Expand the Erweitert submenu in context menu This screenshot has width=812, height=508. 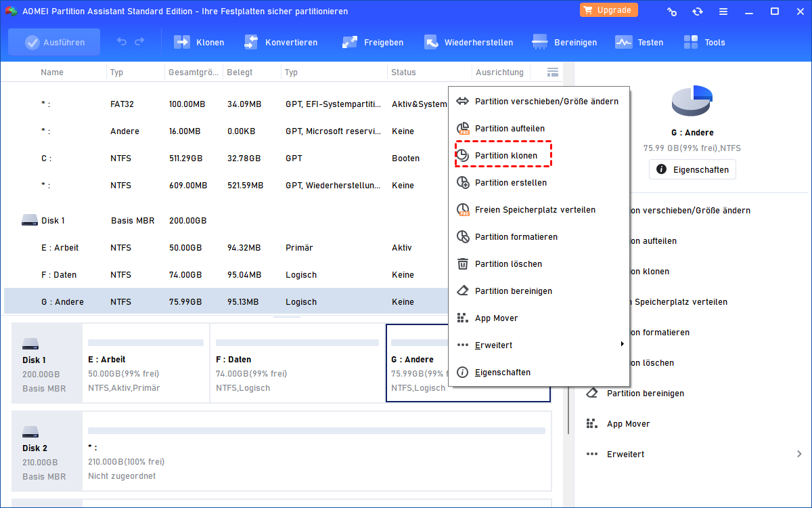pyautogui.click(x=539, y=345)
